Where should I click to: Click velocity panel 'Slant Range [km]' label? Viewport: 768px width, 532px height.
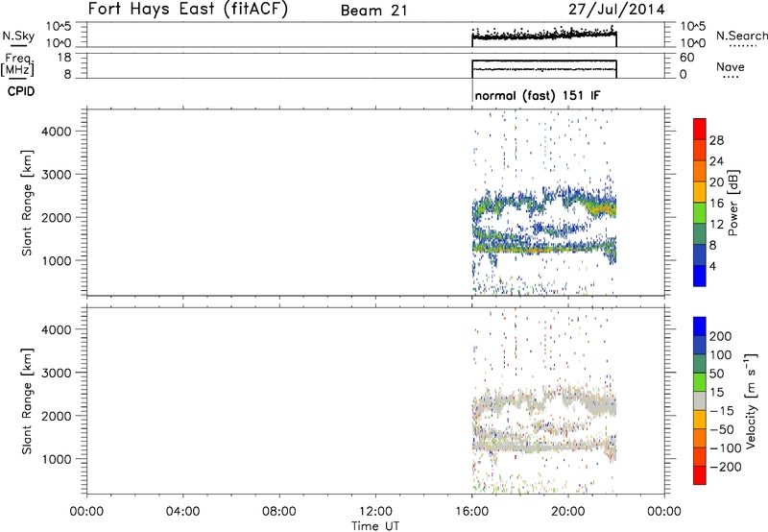pos(27,401)
